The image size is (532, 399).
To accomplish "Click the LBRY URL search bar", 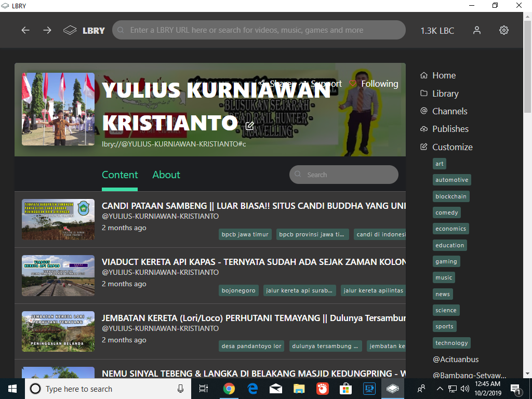I will [x=259, y=30].
